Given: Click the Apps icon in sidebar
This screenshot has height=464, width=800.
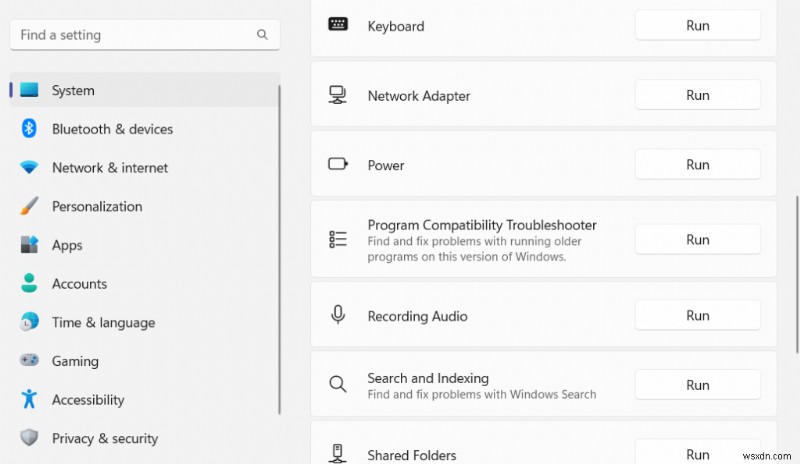Looking at the screenshot, I should tap(29, 245).
